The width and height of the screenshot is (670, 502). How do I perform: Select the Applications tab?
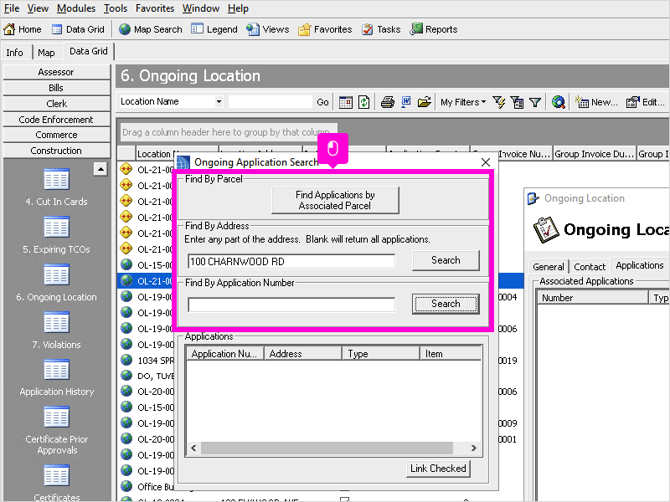click(639, 265)
